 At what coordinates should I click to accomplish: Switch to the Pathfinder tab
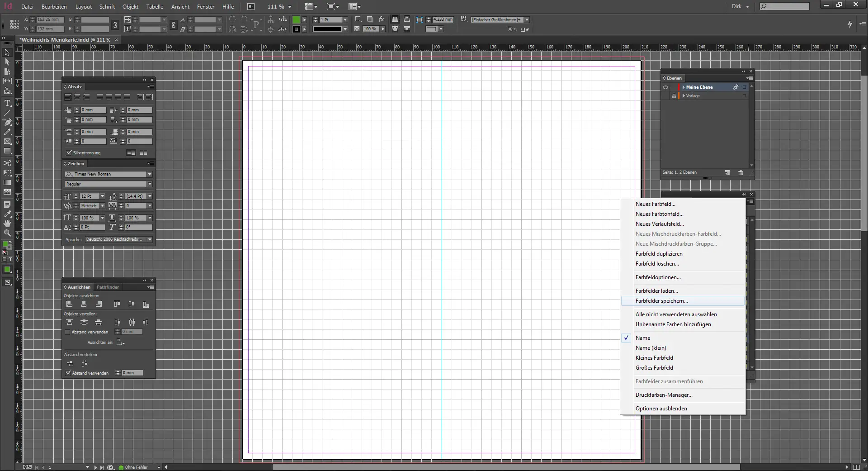(108, 287)
